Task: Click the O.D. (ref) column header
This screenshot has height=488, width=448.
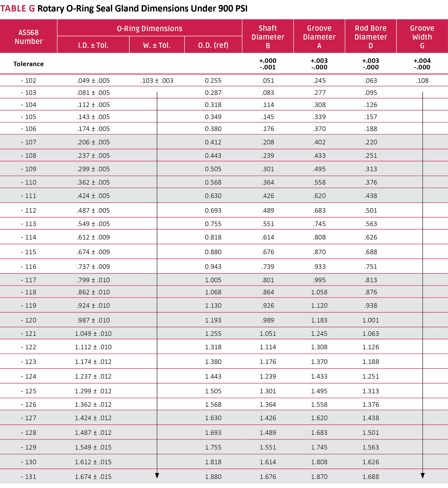Action: point(213,45)
